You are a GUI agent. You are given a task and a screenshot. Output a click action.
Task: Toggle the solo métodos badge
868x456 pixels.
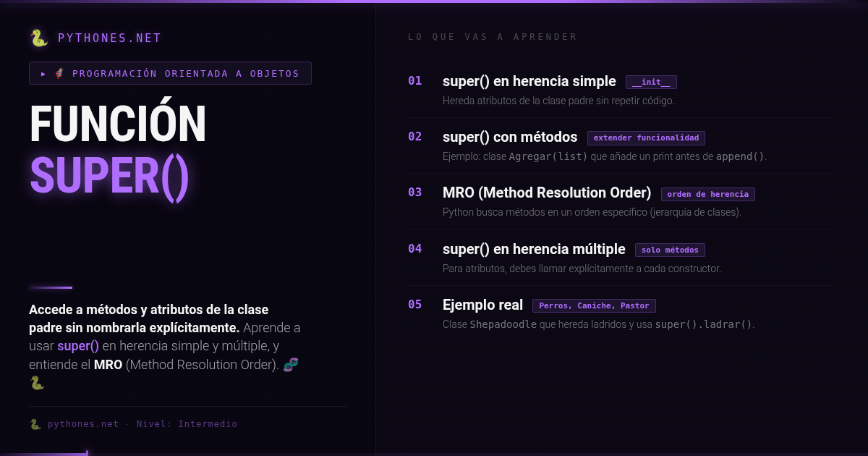[670, 250]
